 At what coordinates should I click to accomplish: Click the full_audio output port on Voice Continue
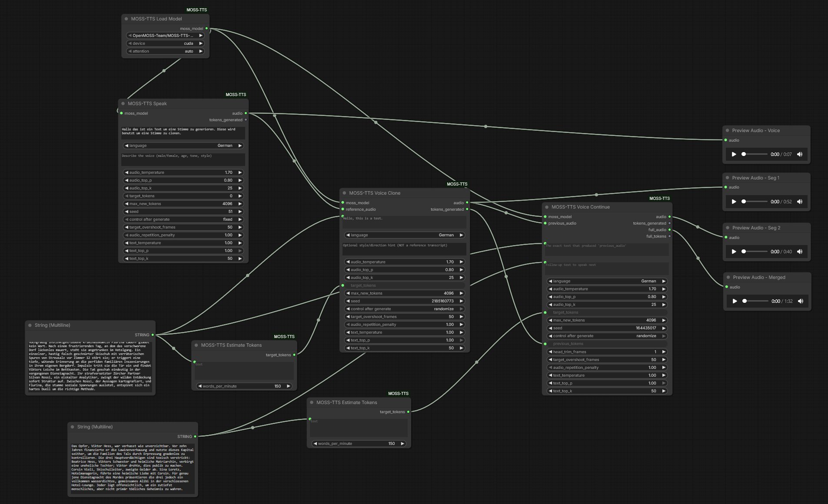pyautogui.click(x=669, y=230)
